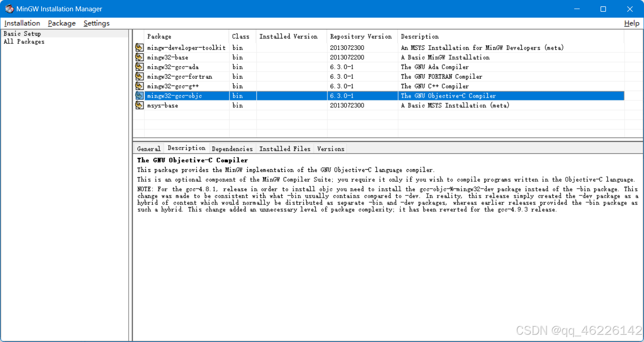644x342 pixels.
Task: Select the msys-base package name
Action: pos(163,105)
